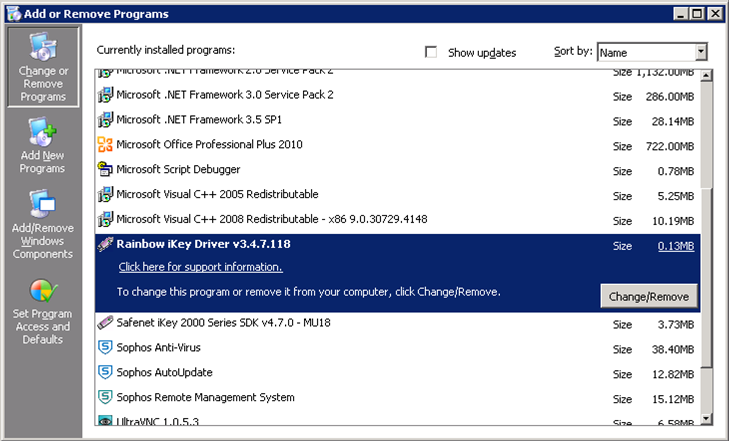
Task: Click the Rainbow iKey Driver key icon
Action: point(105,244)
